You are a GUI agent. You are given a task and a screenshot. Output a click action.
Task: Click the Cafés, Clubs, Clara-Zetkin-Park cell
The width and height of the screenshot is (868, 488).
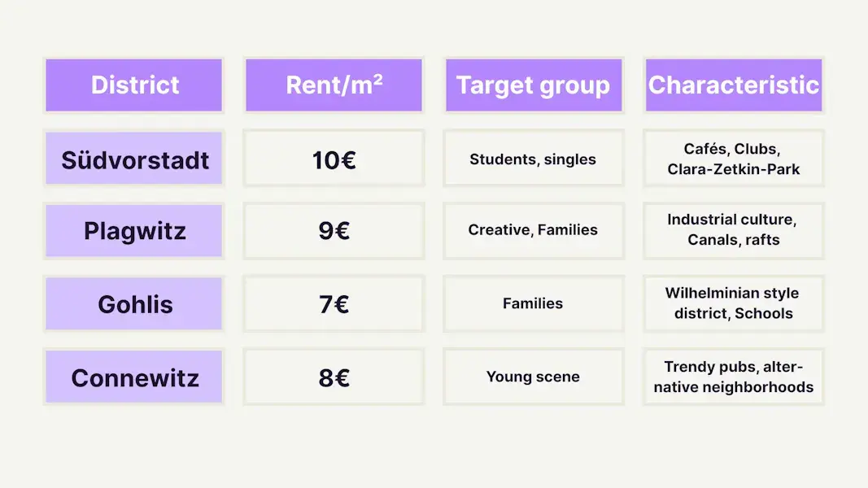(x=734, y=159)
